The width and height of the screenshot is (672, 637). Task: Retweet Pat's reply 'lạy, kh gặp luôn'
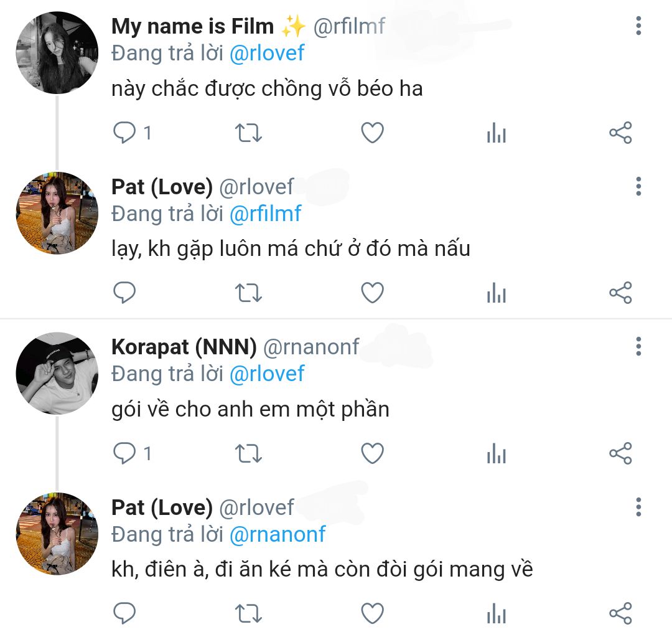coord(249,293)
